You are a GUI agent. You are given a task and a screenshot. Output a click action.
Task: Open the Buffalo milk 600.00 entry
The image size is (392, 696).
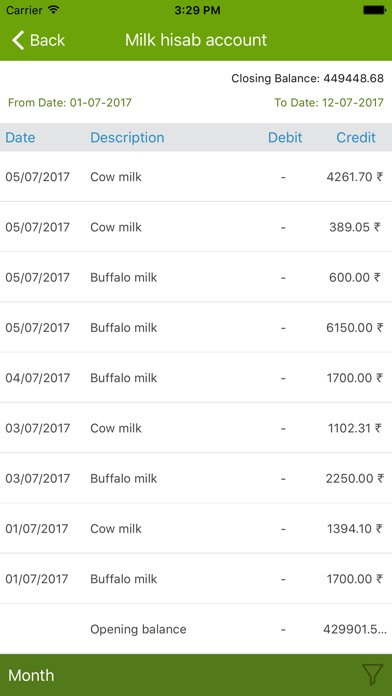coord(196,277)
